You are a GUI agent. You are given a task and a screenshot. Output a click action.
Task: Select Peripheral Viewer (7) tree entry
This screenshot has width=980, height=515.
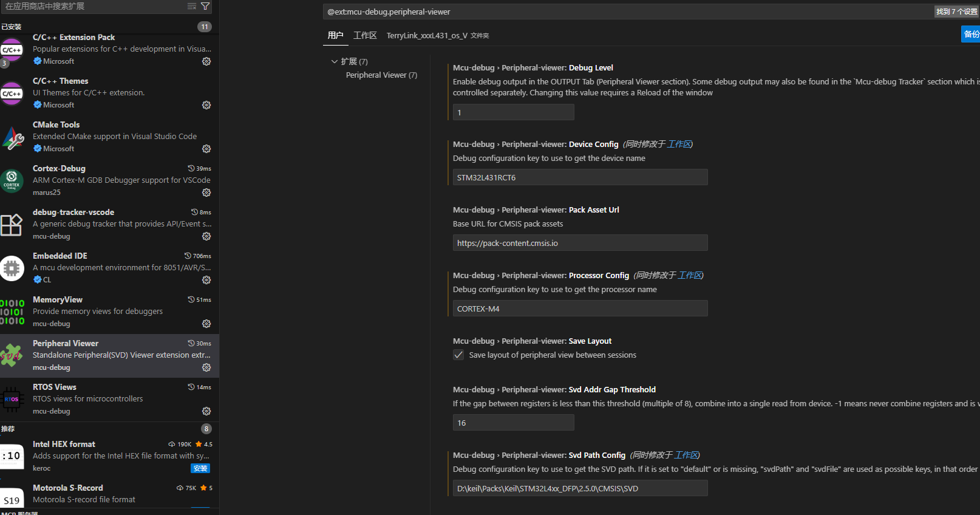tap(381, 75)
